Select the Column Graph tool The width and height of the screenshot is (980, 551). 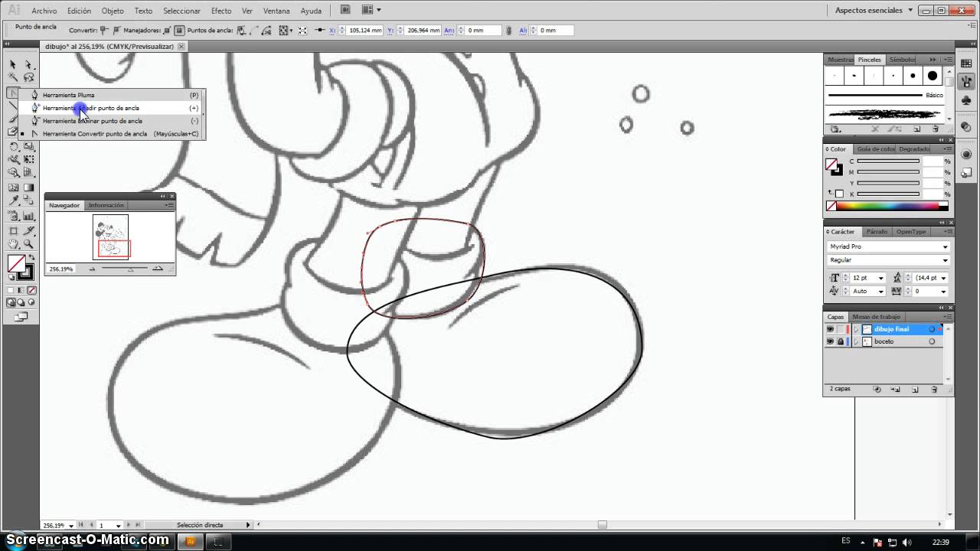tap(29, 217)
